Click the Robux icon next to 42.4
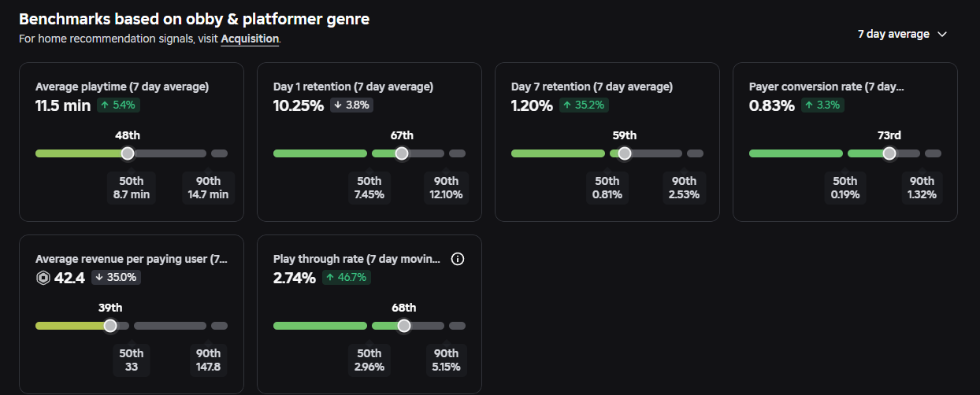The height and width of the screenshot is (395, 980). (43, 278)
